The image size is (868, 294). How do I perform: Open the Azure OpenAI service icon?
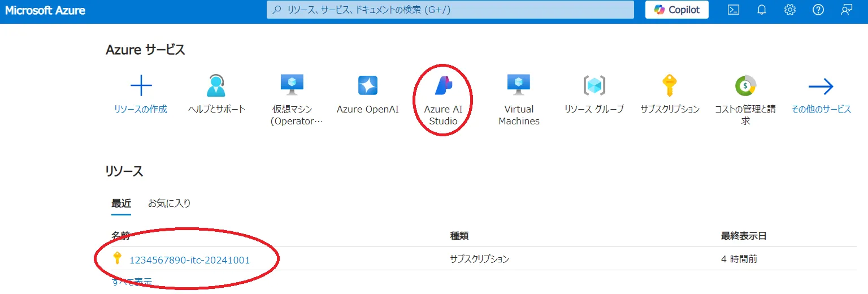[367, 85]
